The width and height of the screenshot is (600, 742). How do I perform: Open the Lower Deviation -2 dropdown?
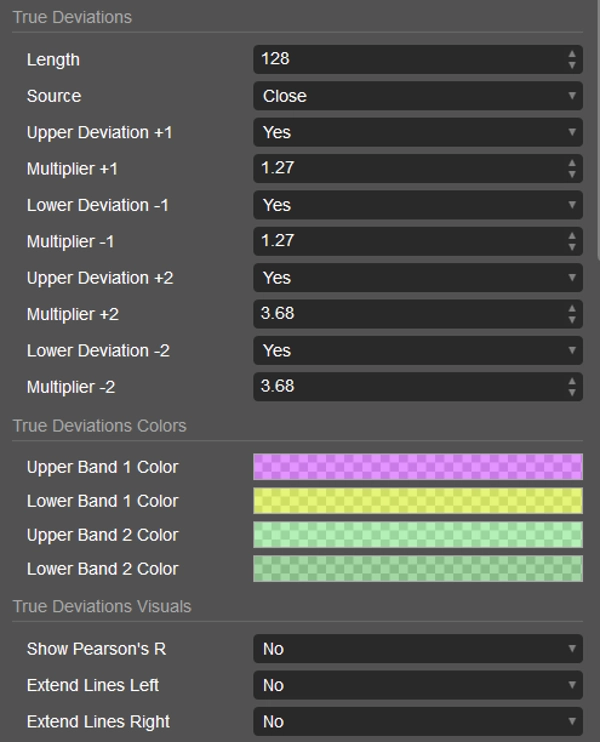(417, 351)
